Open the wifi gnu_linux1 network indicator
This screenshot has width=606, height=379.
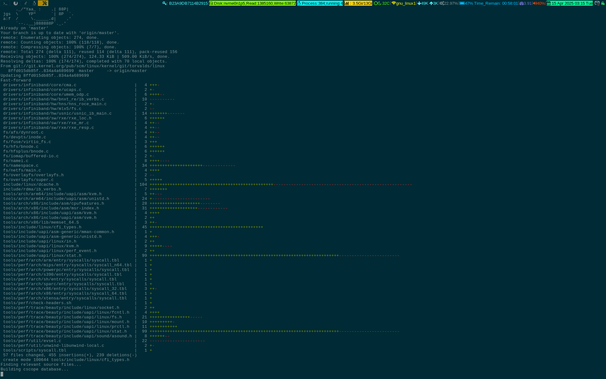[404, 3]
